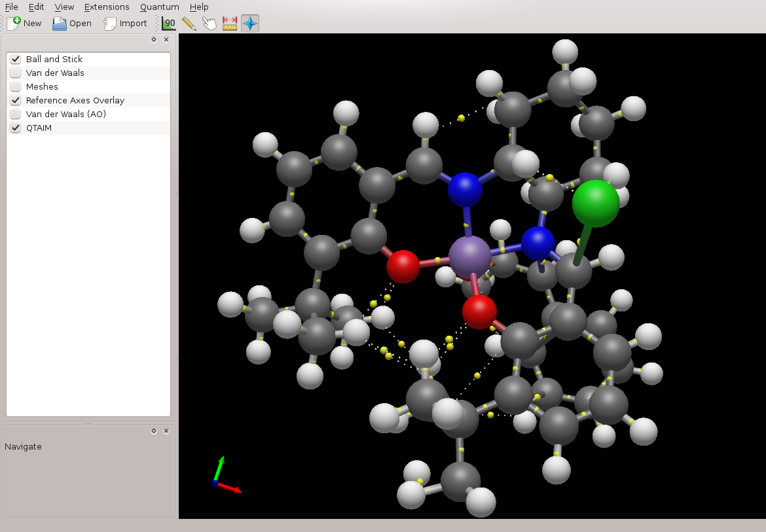The image size is (766, 532).
Task: Select the blue star Navigate tool
Action: tap(250, 24)
